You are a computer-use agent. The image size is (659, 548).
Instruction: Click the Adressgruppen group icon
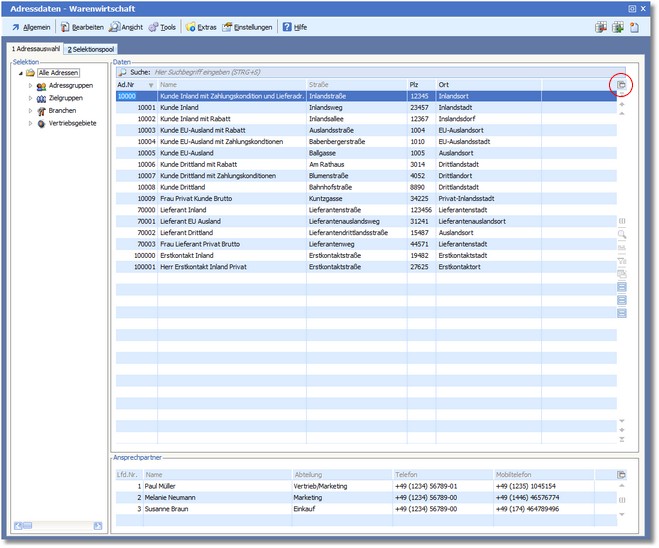click(x=41, y=86)
